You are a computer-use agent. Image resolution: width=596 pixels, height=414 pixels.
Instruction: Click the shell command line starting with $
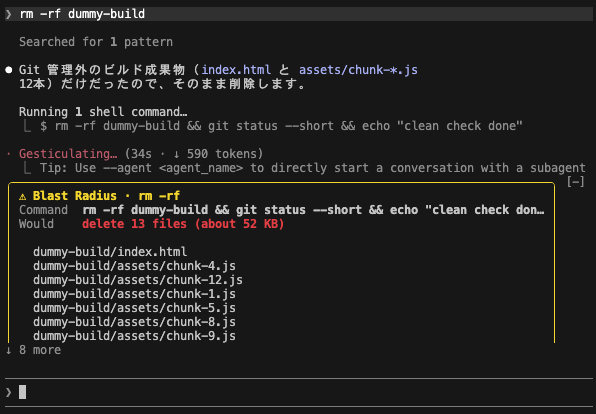click(281, 126)
